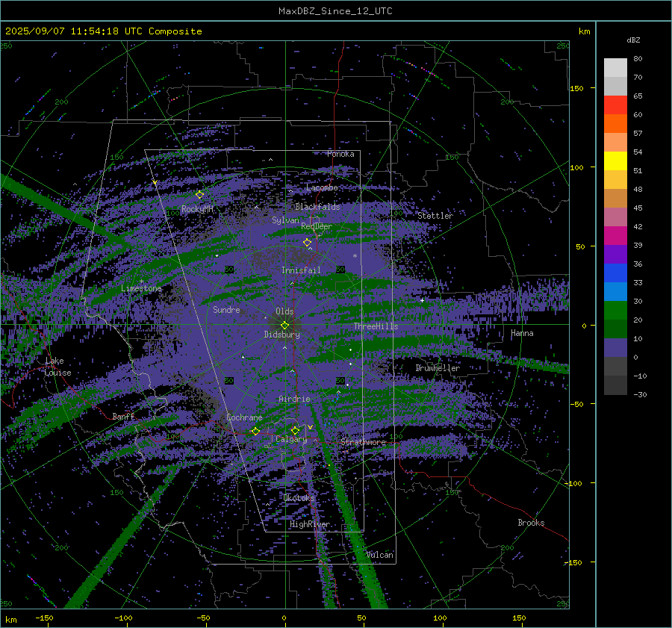Click the Didsbury city label
The width and height of the screenshot is (672, 628).
tap(281, 335)
